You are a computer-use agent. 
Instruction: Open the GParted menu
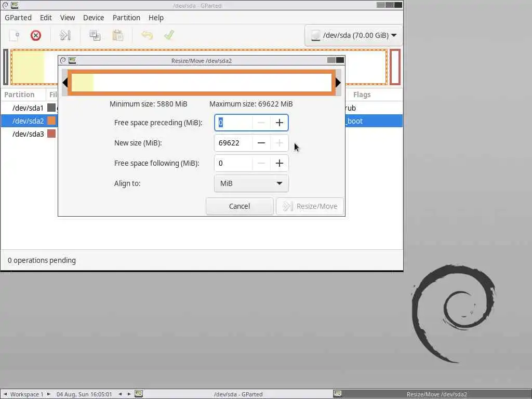tap(18, 18)
